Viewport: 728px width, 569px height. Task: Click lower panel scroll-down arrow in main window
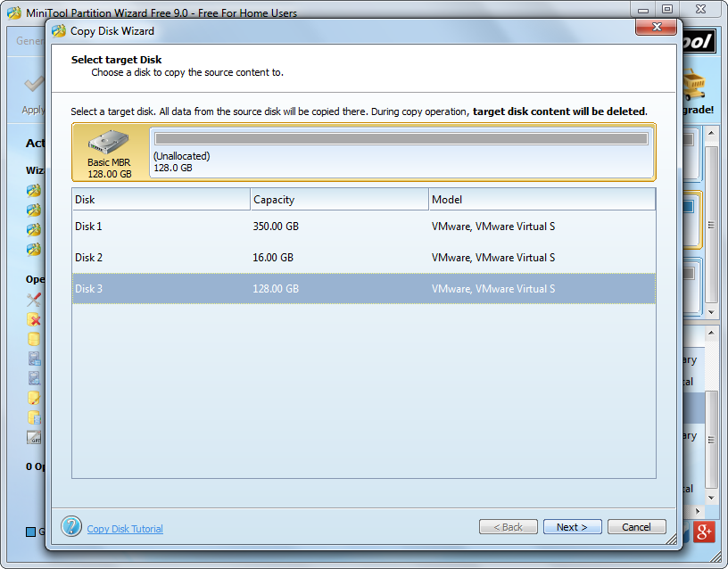711,498
